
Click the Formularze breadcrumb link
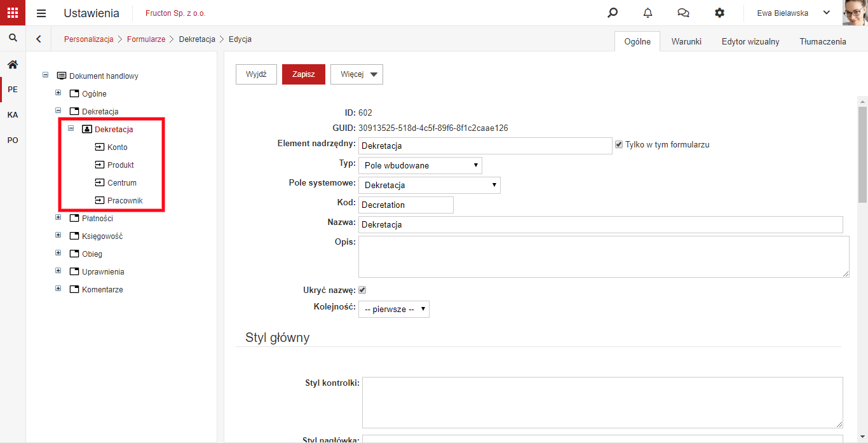click(146, 39)
